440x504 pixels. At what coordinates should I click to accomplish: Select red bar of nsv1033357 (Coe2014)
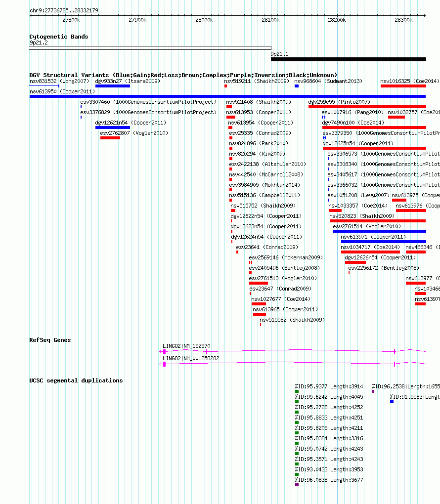[335, 210]
